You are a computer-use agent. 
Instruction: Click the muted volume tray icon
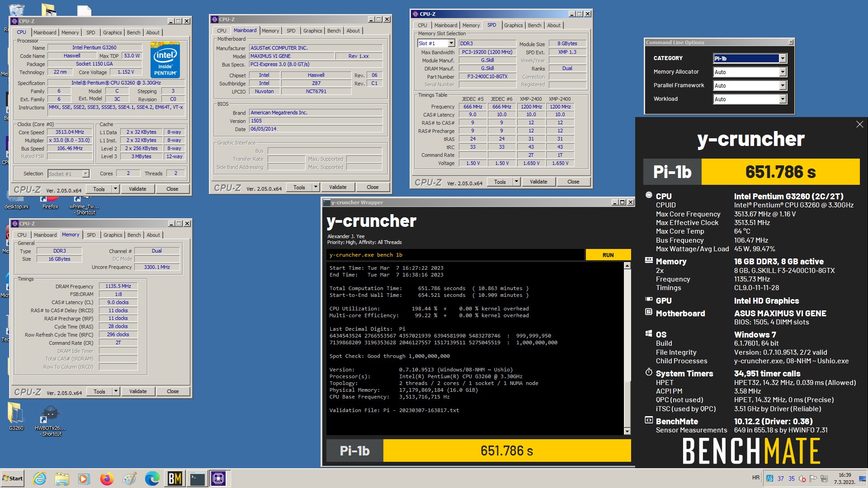[802, 479]
